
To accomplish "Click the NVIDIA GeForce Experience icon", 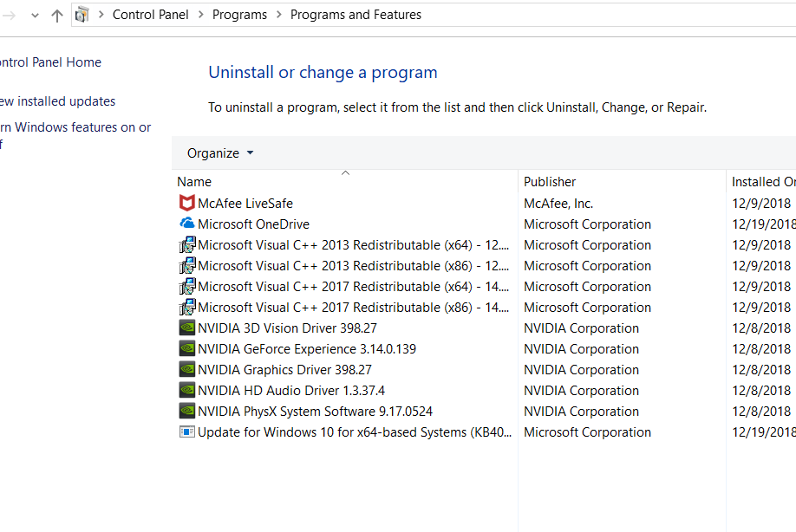I will click(x=186, y=348).
